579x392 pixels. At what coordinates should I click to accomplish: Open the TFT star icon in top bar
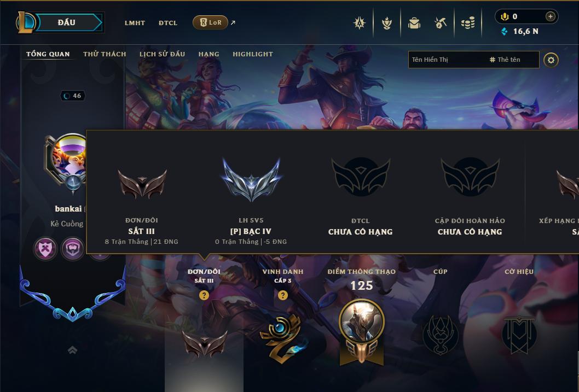360,23
